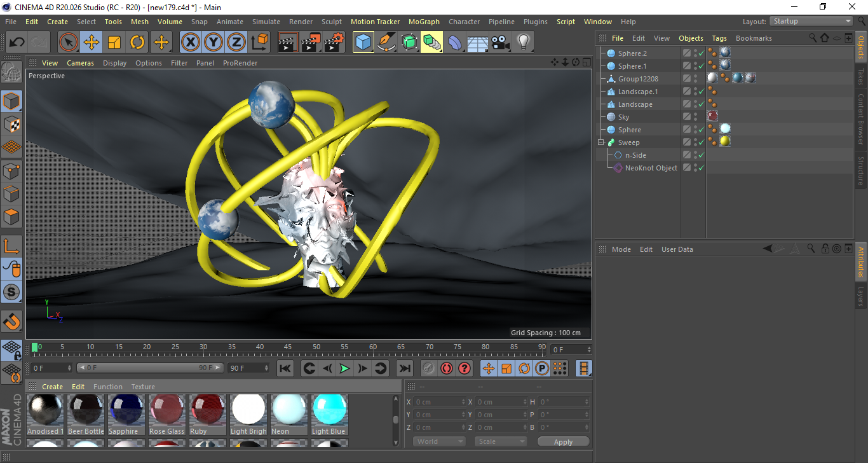Render the active view
868x463 pixels.
pyautogui.click(x=288, y=43)
